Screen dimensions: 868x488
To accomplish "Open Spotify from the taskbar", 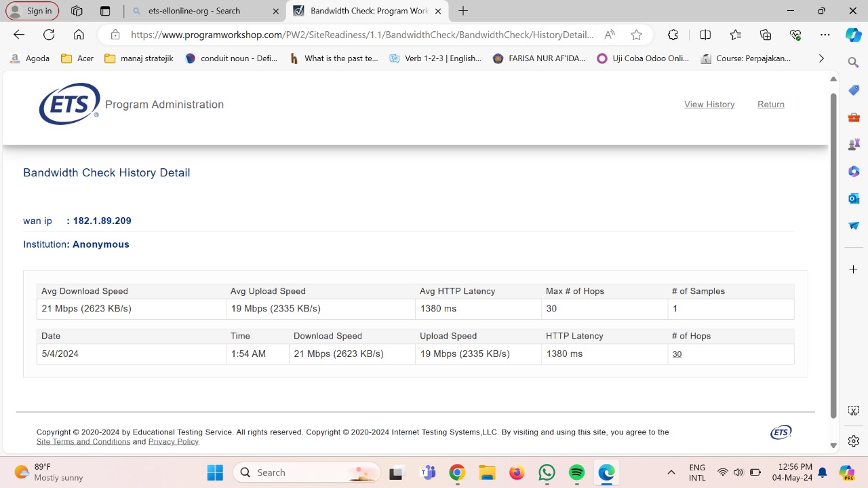I will pyautogui.click(x=576, y=472).
